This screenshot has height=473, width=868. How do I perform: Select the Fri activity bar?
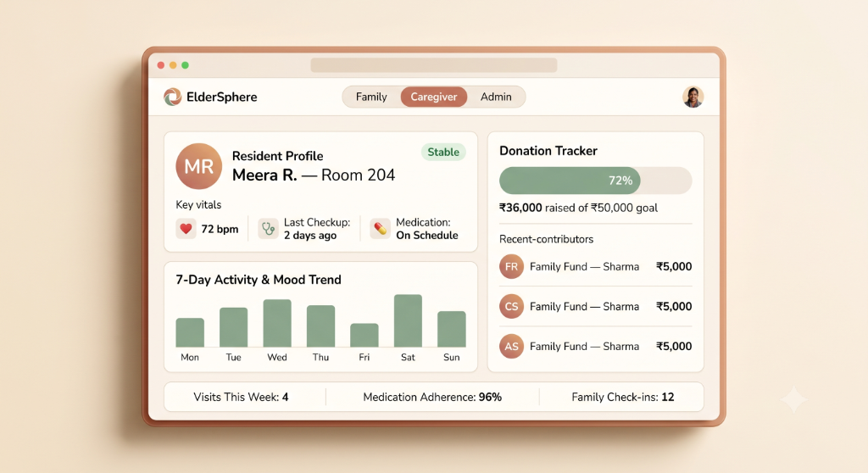[364, 335]
